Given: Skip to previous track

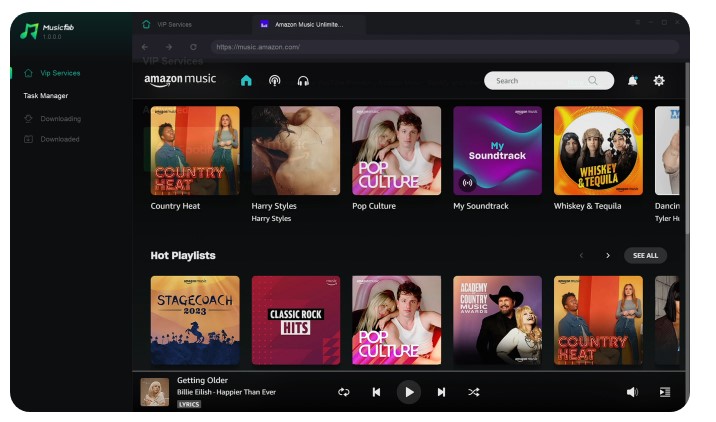Looking at the screenshot, I should tap(376, 392).
